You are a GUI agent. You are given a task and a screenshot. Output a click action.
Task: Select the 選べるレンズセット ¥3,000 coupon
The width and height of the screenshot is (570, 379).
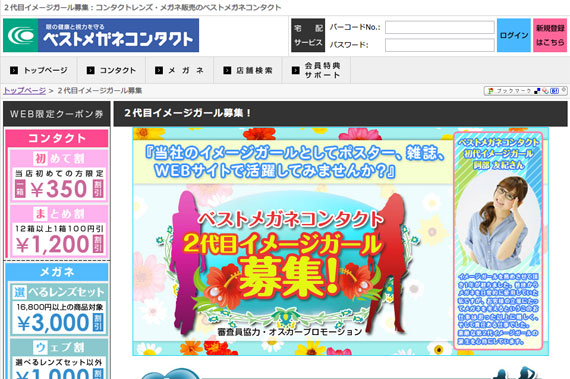(58, 309)
